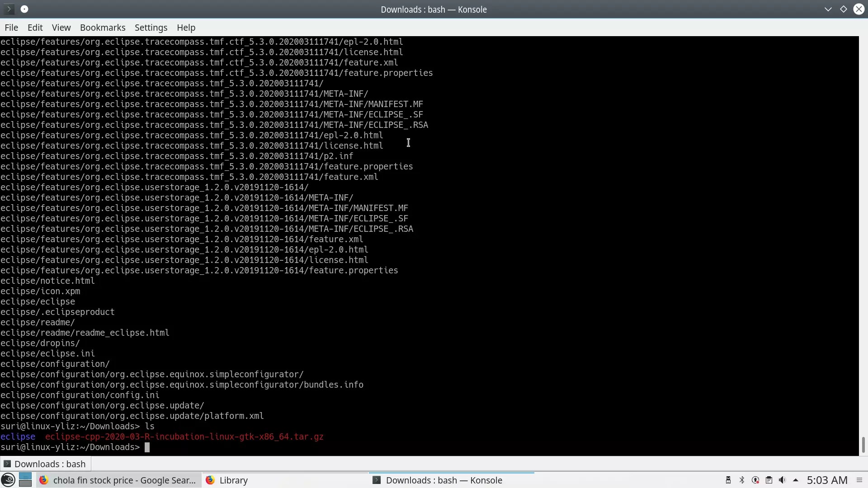The height and width of the screenshot is (488, 868).
Task: Click the virtual desktop pager icon
Action: tap(25, 480)
